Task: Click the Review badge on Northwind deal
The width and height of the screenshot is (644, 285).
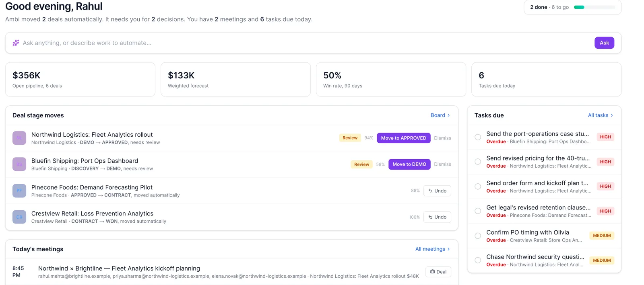Action: click(350, 138)
